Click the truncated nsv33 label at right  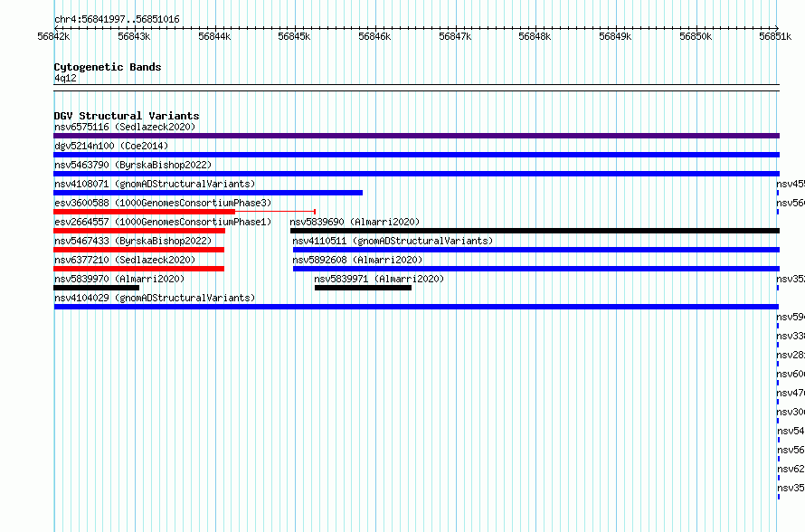coord(791,336)
